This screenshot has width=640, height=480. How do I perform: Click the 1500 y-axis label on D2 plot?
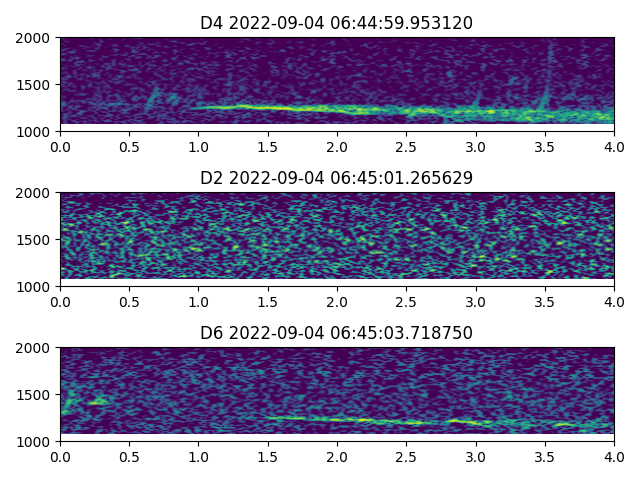[x=37, y=240]
